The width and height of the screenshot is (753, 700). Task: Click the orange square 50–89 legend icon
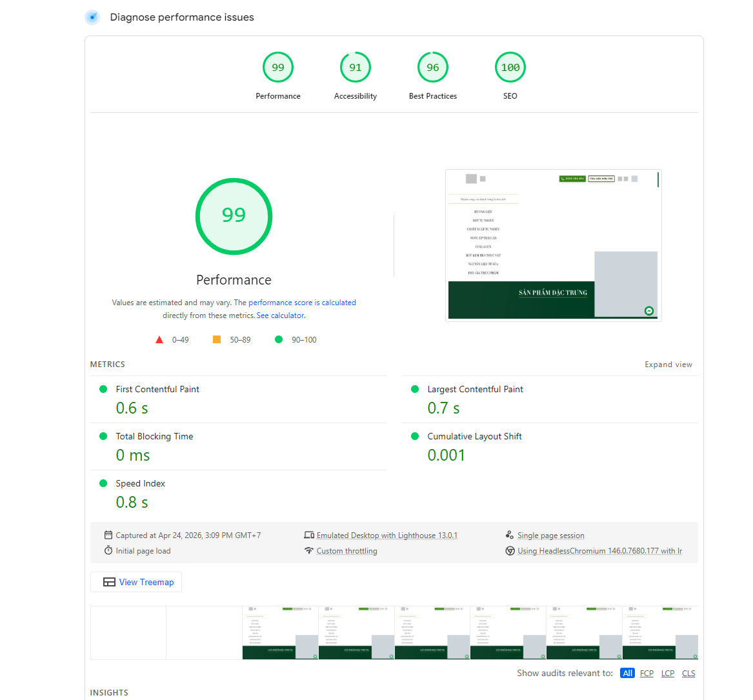click(217, 339)
